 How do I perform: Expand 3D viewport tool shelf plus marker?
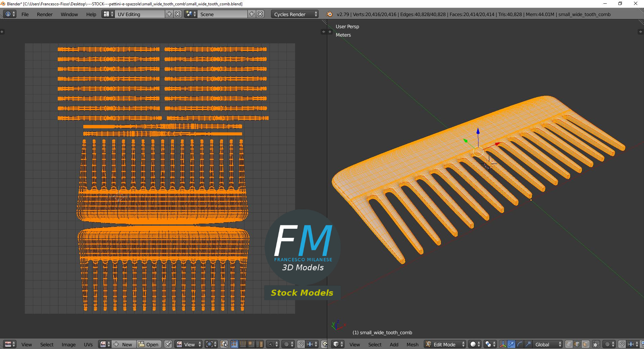pyautogui.click(x=330, y=32)
